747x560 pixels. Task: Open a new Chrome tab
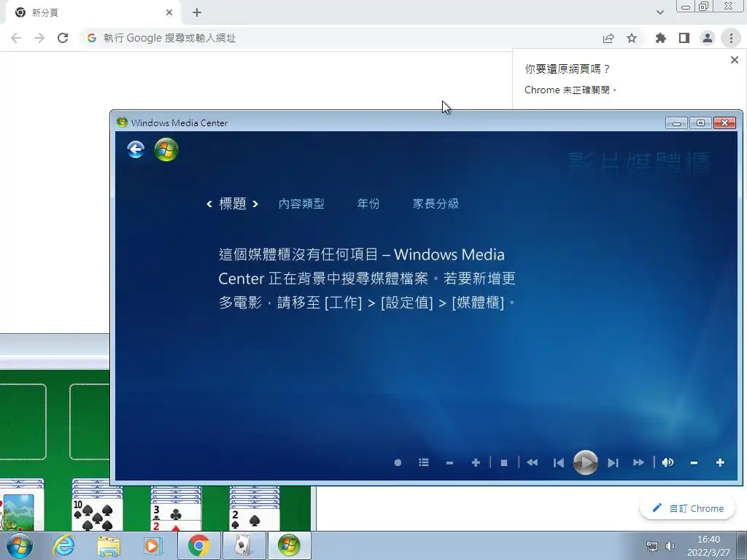click(x=197, y=12)
